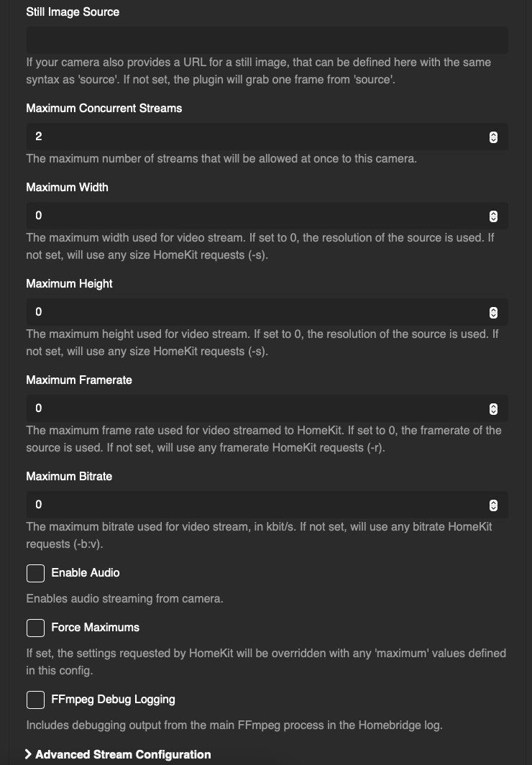Screen dimensions: 532x765
Task: Click the chevron beside Advanced Stream Configuration
Action: point(29,755)
